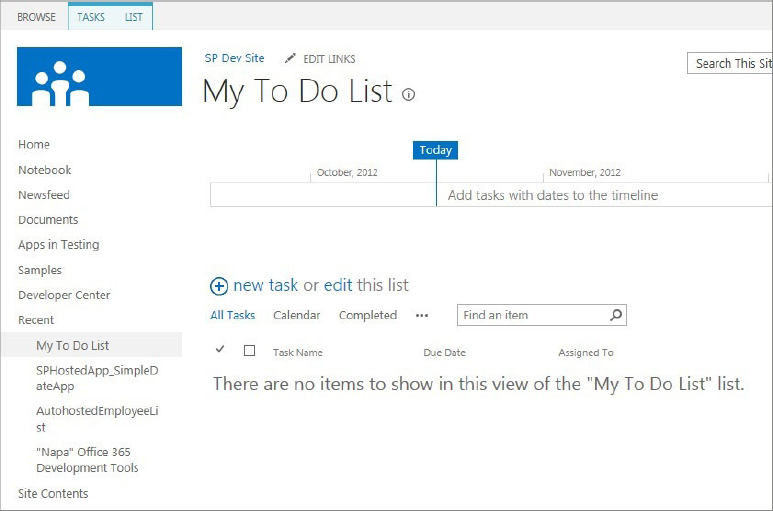This screenshot has width=773, height=511.
Task: Open Notebook from the sidebar
Action: [x=44, y=170]
